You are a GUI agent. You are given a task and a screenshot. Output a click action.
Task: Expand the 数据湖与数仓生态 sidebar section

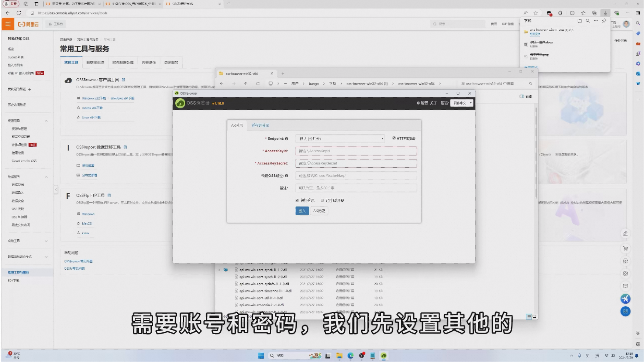coord(46,257)
